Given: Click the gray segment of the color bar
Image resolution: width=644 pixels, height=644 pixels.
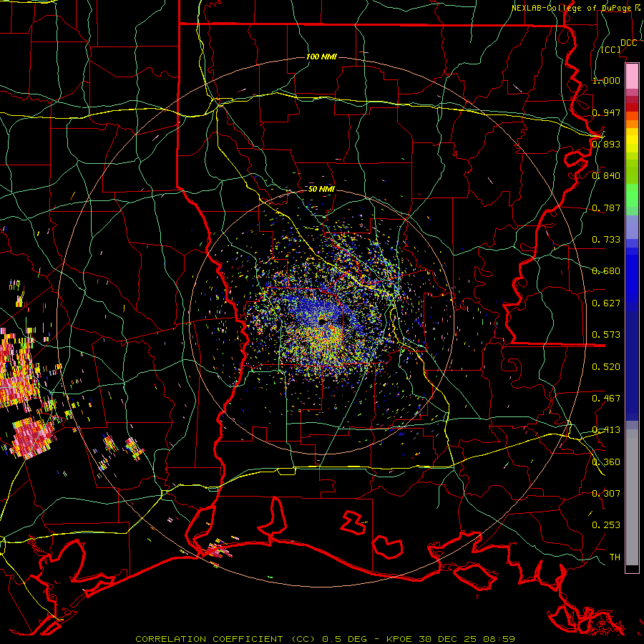Looking at the screenshot, I should 632,497.
